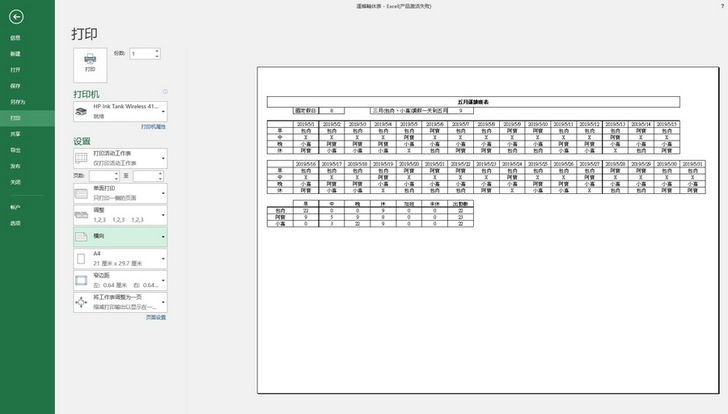Click the printer info icon beside 打印机
This screenshot has width=728, height=414.
(164, 91)
